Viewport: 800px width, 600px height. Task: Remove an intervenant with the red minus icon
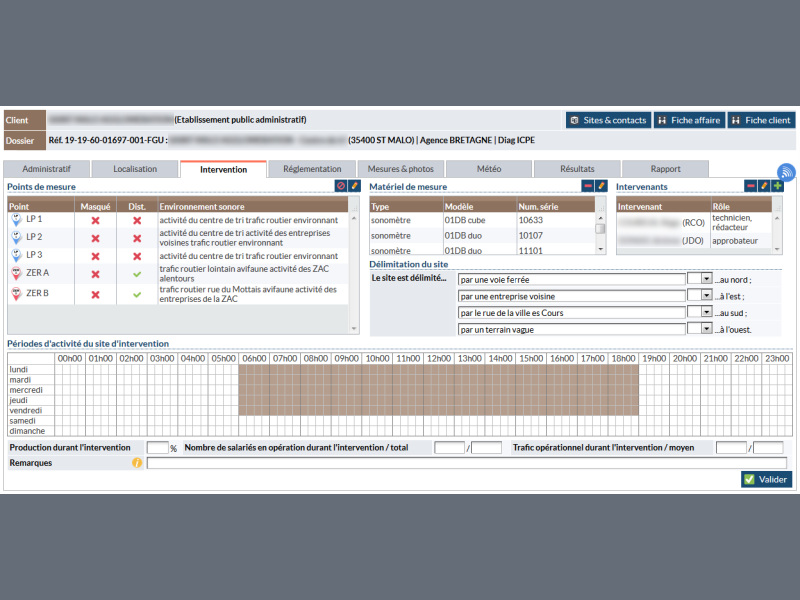[751, 186]
